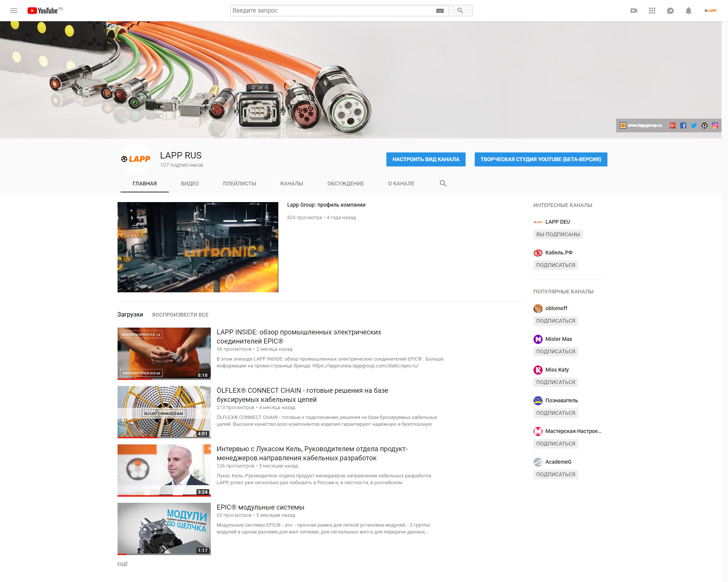This screenshot has width=728, height=582.
Task: Switch to the КАНАЛЫ tab
Action: tap(292, 184)
